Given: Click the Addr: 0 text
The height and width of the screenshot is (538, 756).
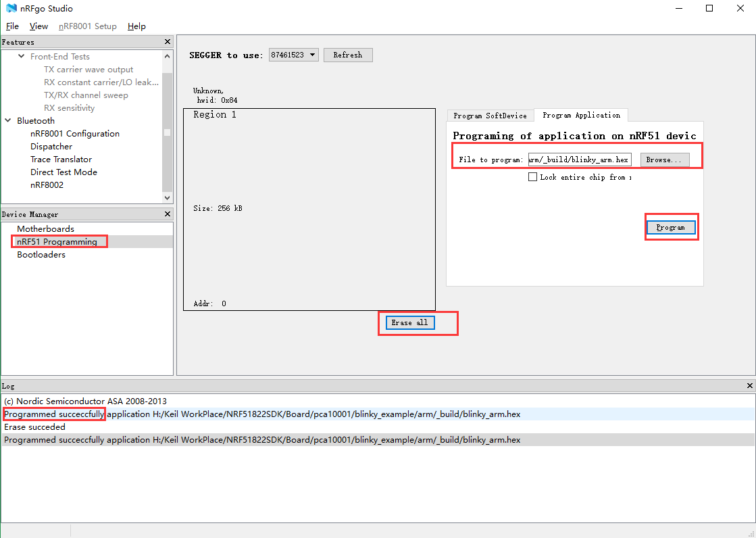Looking at the screenshot, I should tap(209, 303).
